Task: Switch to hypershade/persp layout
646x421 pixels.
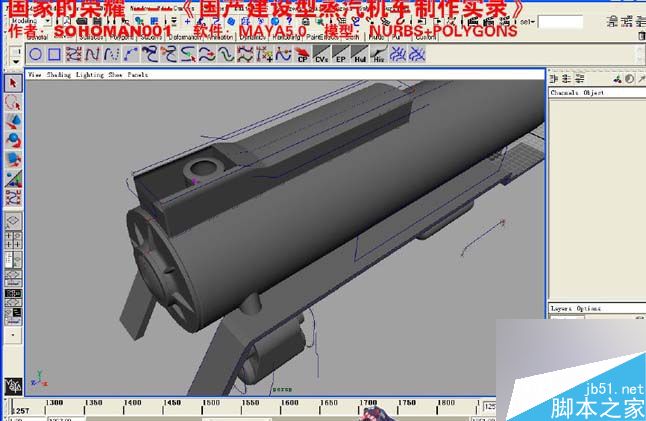Action: [x=13, y=297]
